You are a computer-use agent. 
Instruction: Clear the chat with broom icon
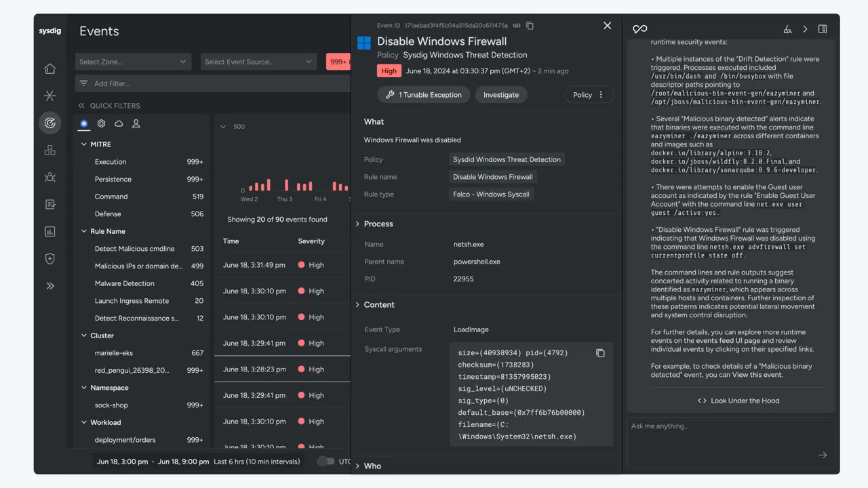click(787, 29)
